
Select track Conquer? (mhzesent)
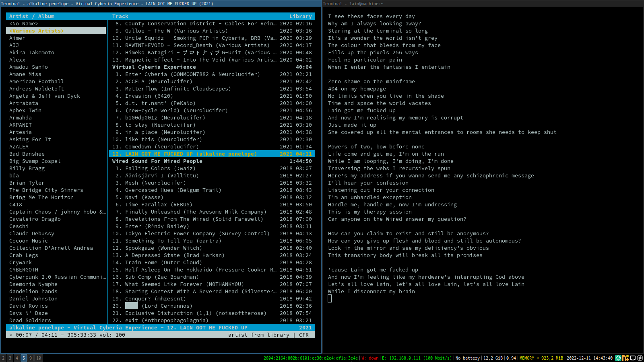(212, 298)
